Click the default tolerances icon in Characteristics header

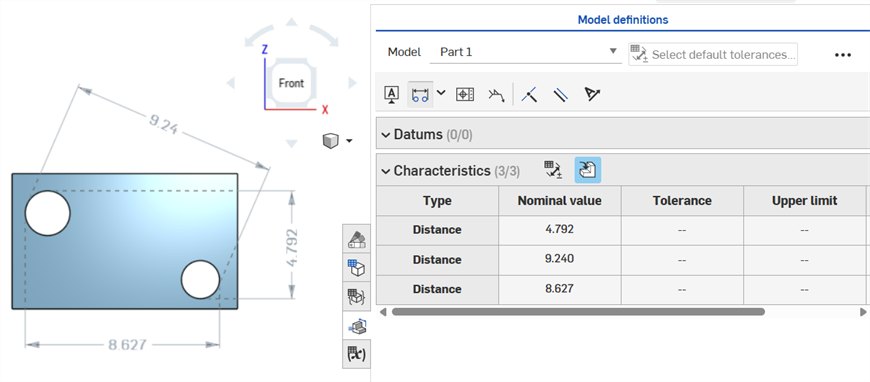point(553,170)
